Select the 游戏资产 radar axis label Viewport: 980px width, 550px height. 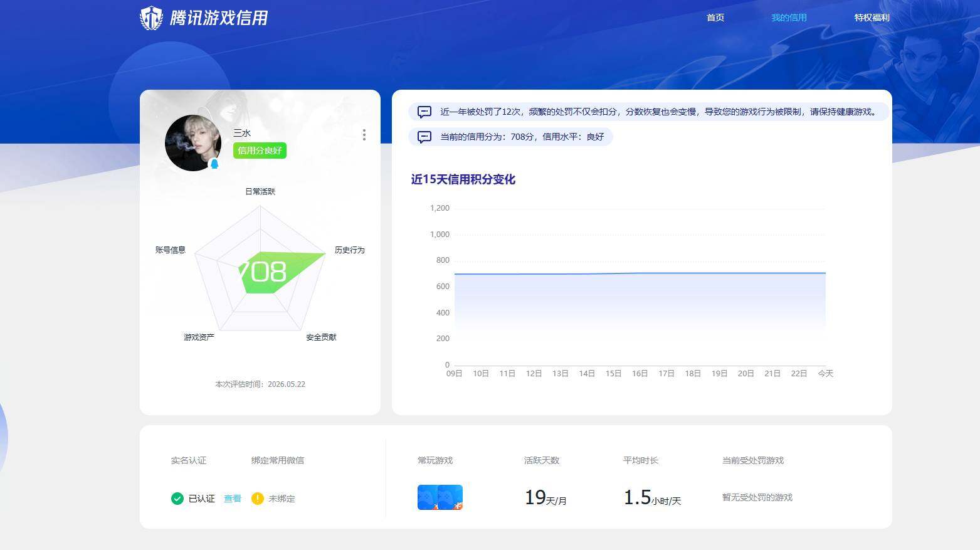pyautogui.click(x=199, y=337)
